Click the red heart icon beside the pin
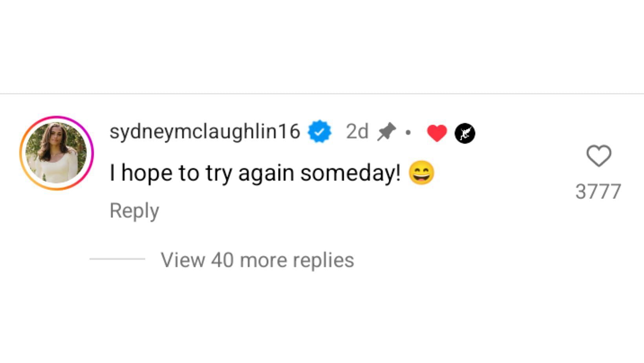This screenshot has width=644, height=363. point(437,133)
